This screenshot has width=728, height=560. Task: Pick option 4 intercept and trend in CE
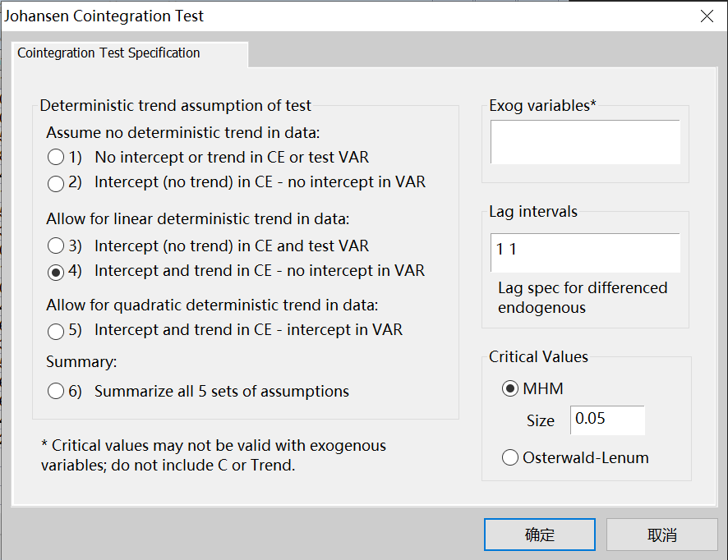[56, 271]
